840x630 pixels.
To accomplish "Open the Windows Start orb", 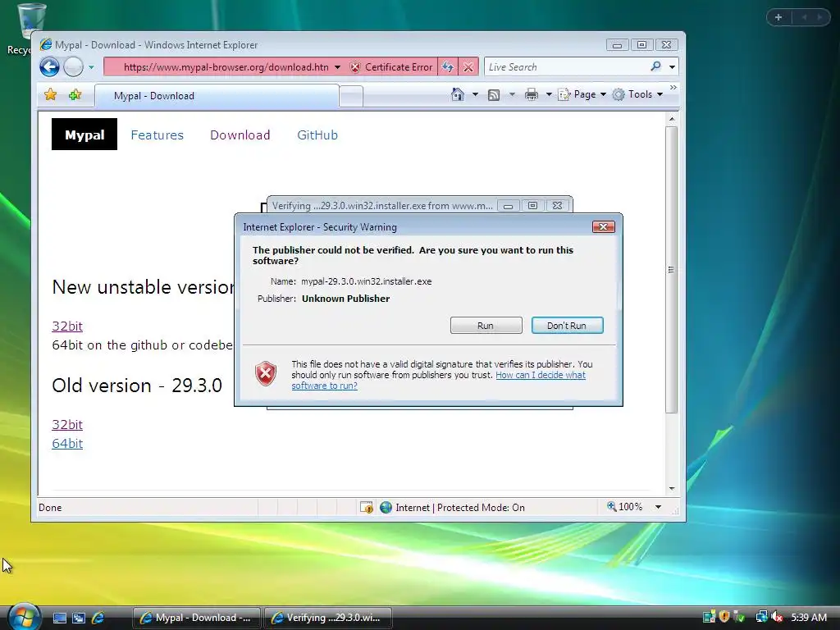I will coord(24,618).
